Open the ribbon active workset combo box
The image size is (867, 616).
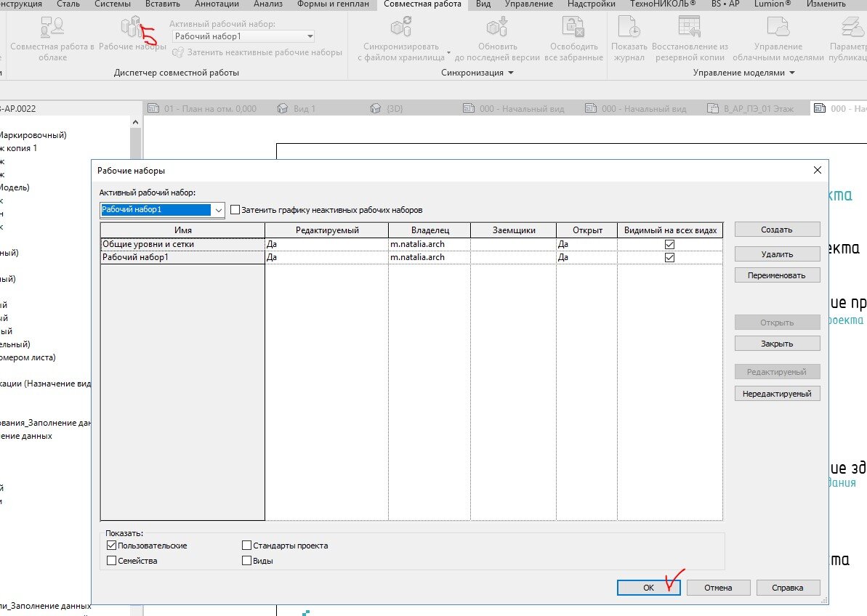pyautogui.click(x=243, y=36)
